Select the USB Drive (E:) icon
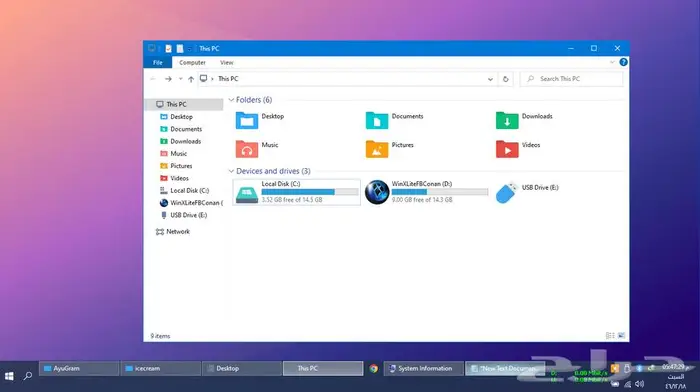The image size is (700, 392). tap(507, 193)
